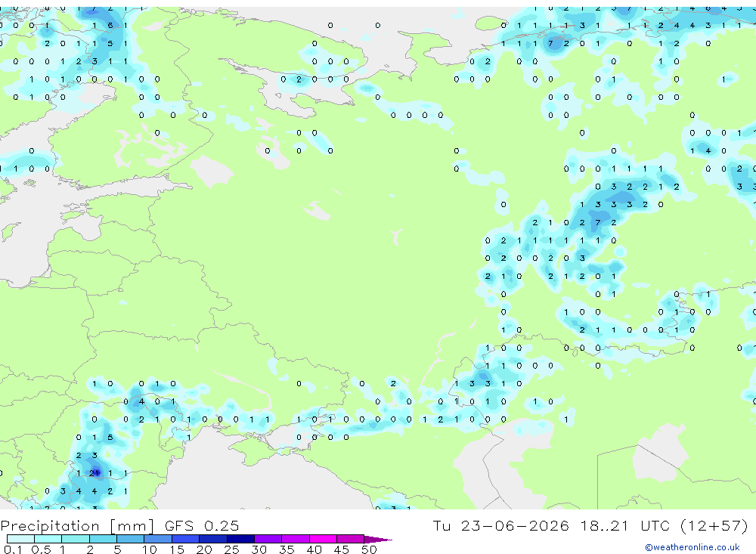Click the legend label '15'
Screen dimensions: 756x554
[177, 549]
